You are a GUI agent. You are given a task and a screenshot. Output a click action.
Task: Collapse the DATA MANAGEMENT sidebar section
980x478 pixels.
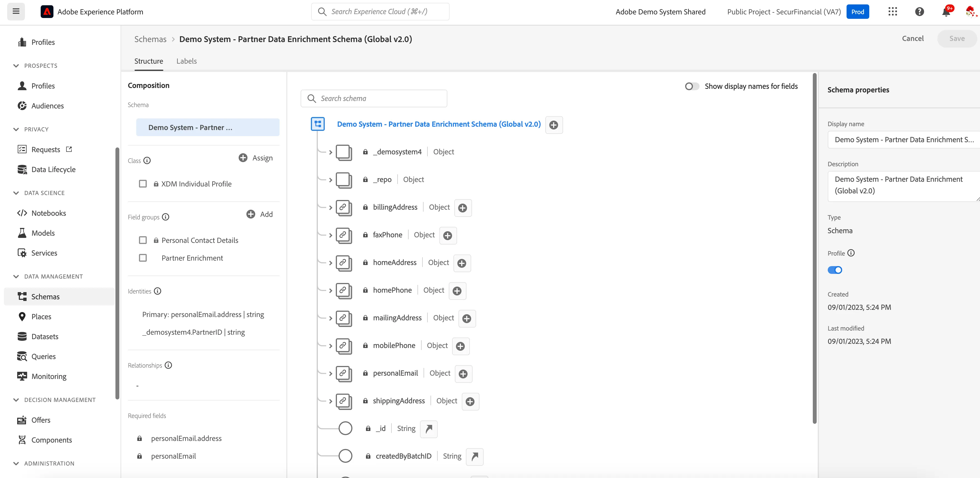16,276
